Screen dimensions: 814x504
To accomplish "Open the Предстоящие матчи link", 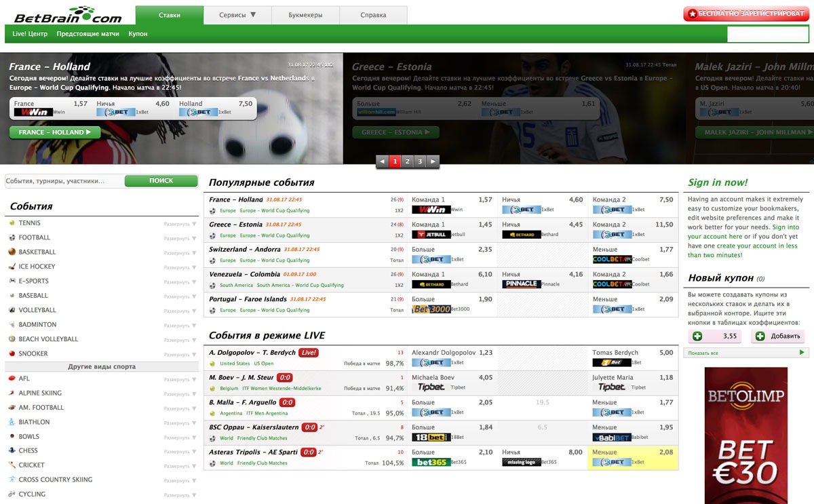I will point(88,34).
